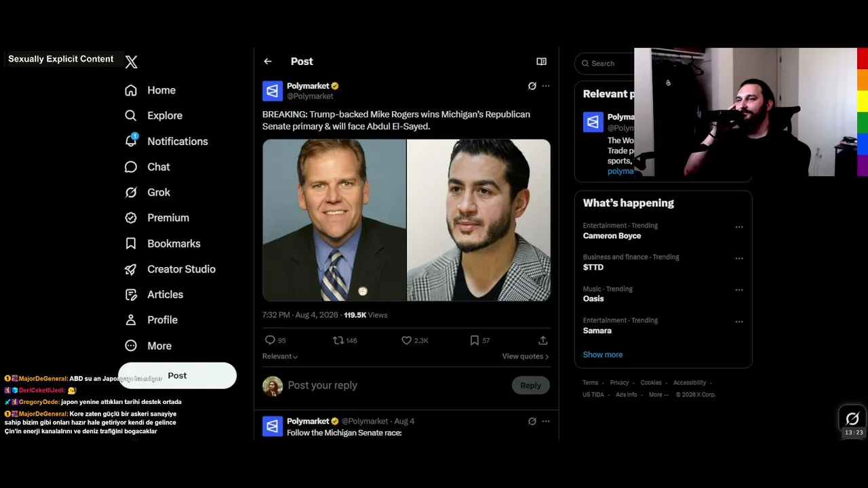
Task: Click the white Post button in sidebar
Action: pos(177,375)
